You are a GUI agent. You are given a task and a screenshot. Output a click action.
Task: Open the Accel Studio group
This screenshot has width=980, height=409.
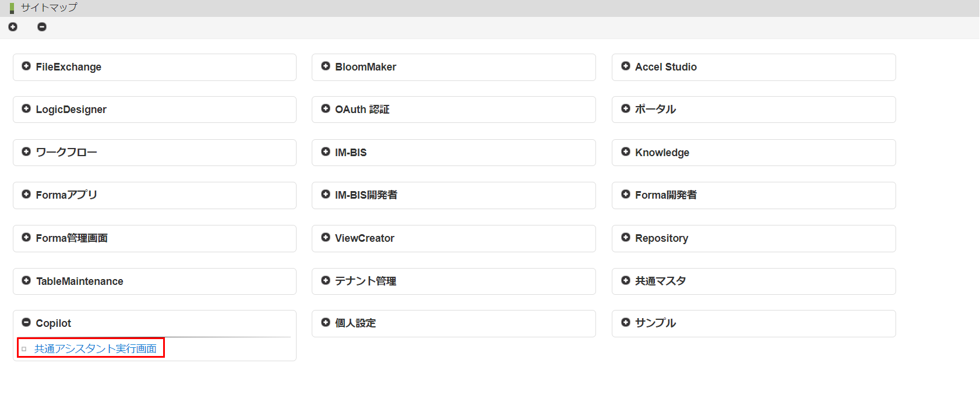point(626,66)
